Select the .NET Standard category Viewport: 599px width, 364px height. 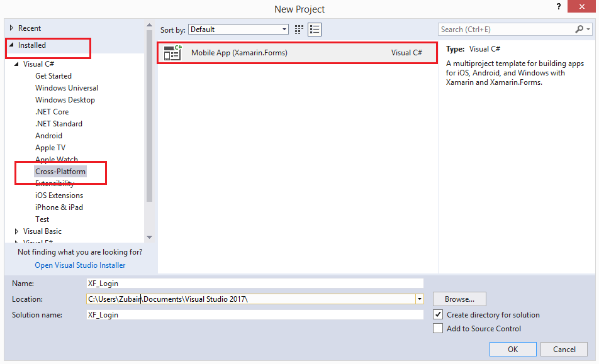point(59,123)
